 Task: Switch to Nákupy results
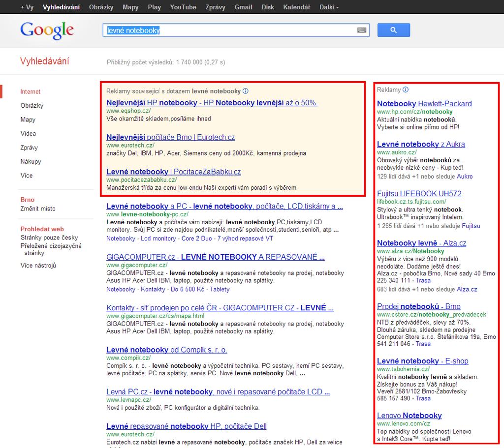click(31, 161)
